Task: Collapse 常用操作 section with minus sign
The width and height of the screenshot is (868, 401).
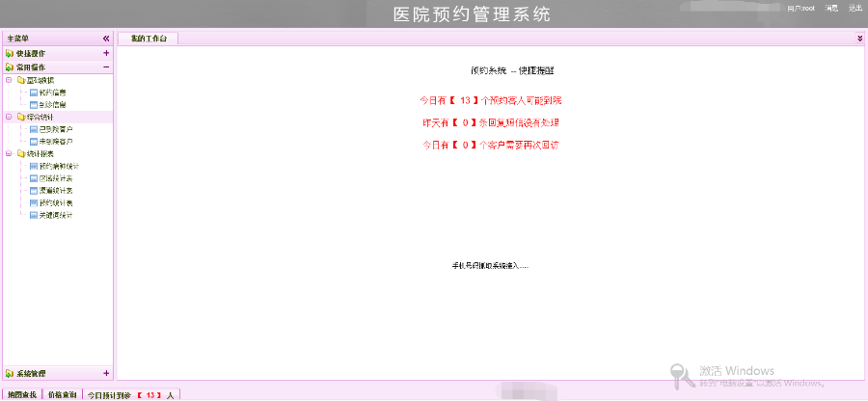Action: point(106,67)
